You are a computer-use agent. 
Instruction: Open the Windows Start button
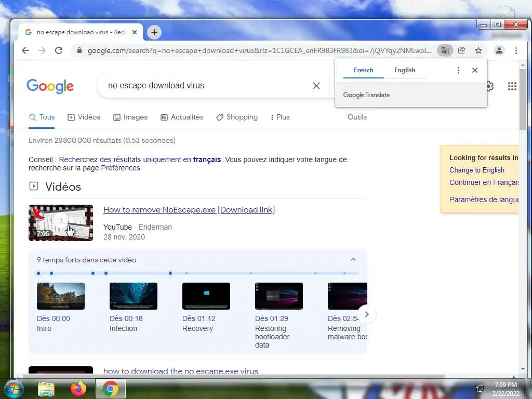13,389
